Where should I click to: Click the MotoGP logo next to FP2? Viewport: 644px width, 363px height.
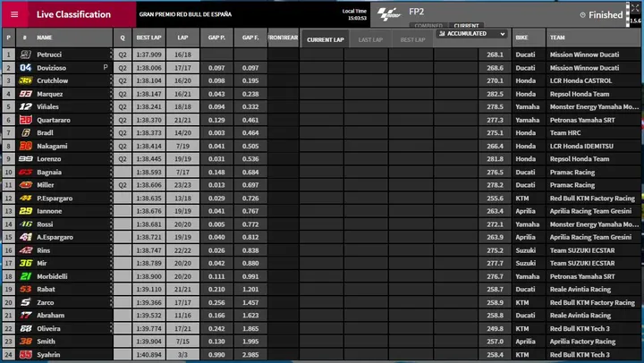(388, 14)
